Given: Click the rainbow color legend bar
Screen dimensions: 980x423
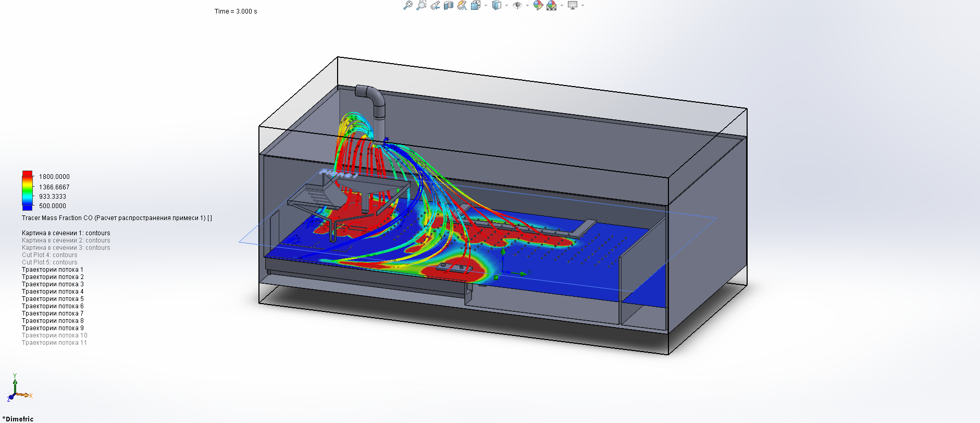Looking at the screenshot, I should pyautogui.click(x=27, y=190).
